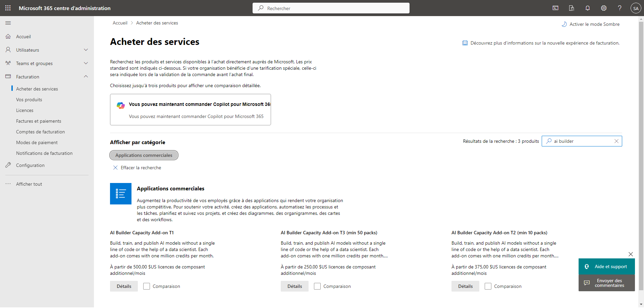Click the Teams et groupes icon
Image resolution: width=644 pixels, height=308 pixels.
(x=8, y=63)
